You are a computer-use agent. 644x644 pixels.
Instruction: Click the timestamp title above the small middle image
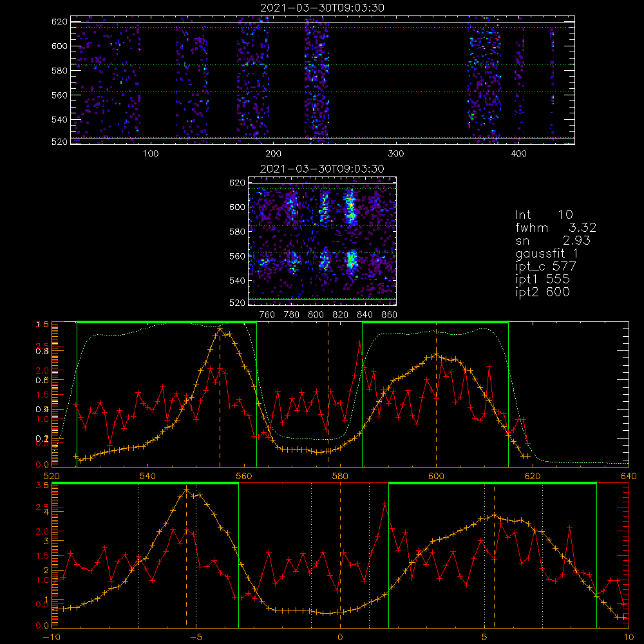coord(322,169)
